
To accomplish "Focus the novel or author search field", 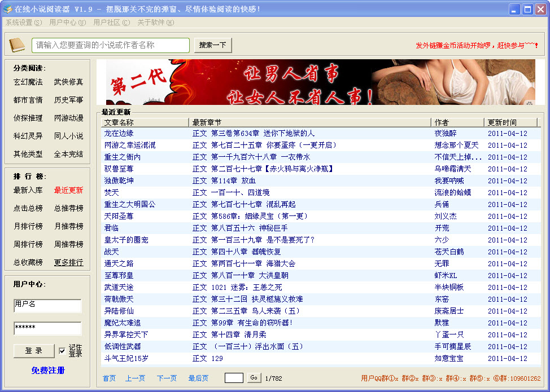I will 111,45.
